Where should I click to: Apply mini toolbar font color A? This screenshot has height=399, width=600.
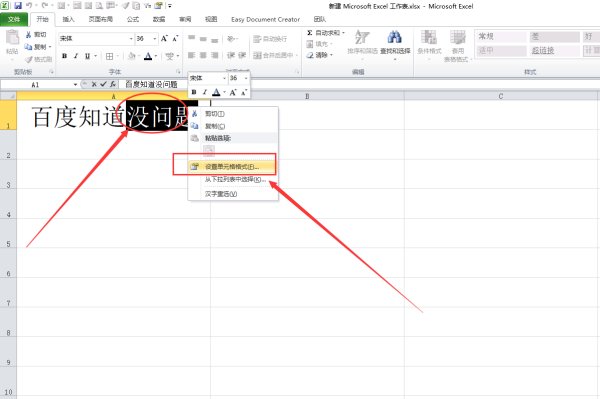point(216,92)
